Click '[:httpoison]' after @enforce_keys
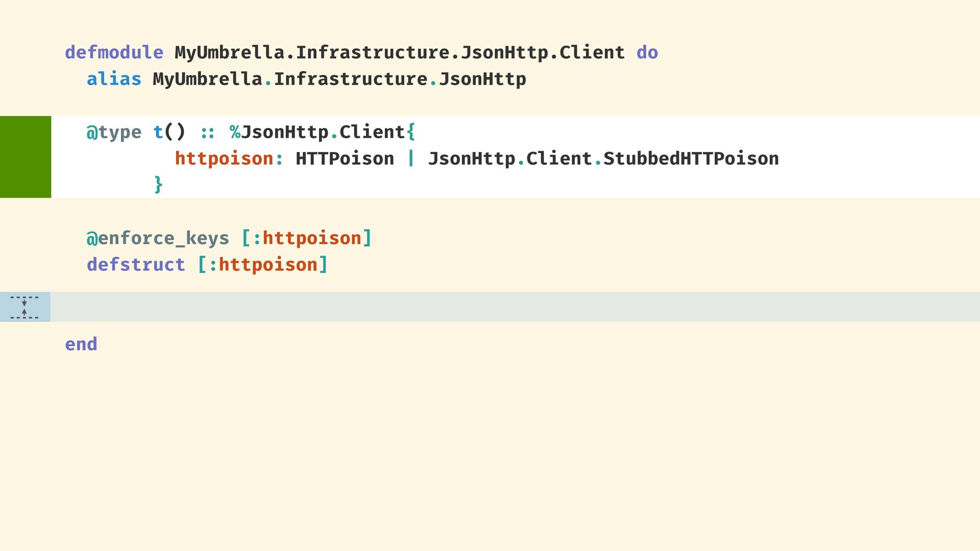Screen dimensions: 980x551 pos(306,238)
